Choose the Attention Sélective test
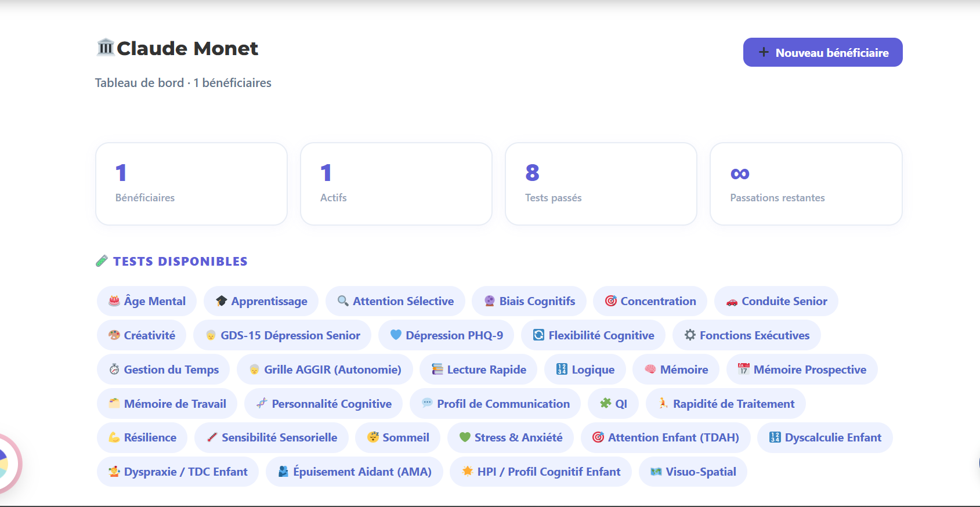980x507 pixels. pyautogui.click(x=395, y=301)
